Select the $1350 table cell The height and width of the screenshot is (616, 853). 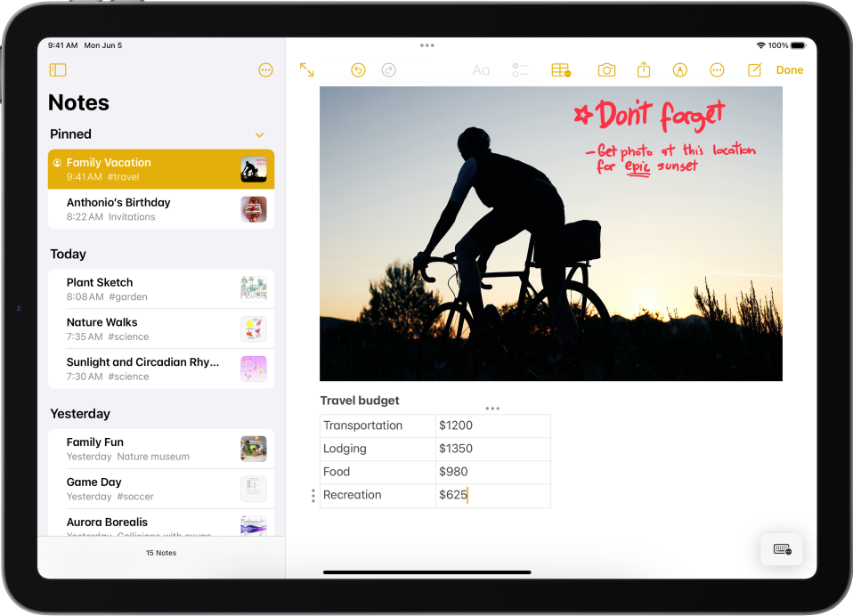tap(493, 449)
